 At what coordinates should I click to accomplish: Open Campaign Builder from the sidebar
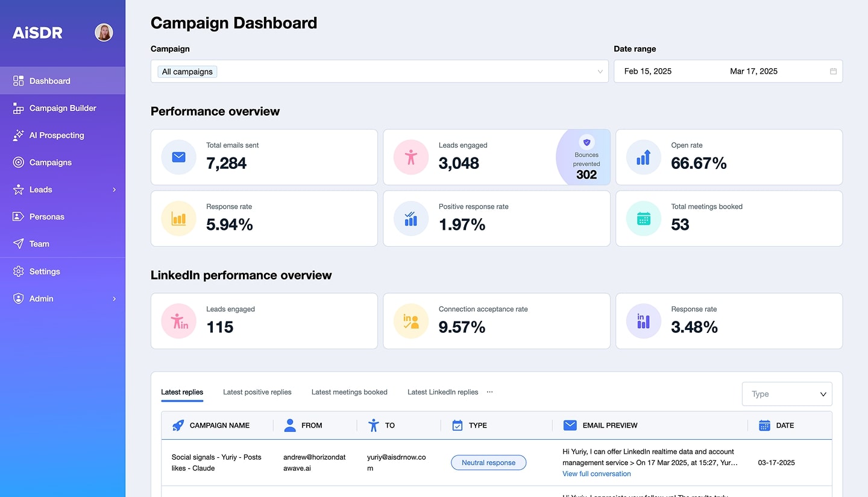[63, 108]
